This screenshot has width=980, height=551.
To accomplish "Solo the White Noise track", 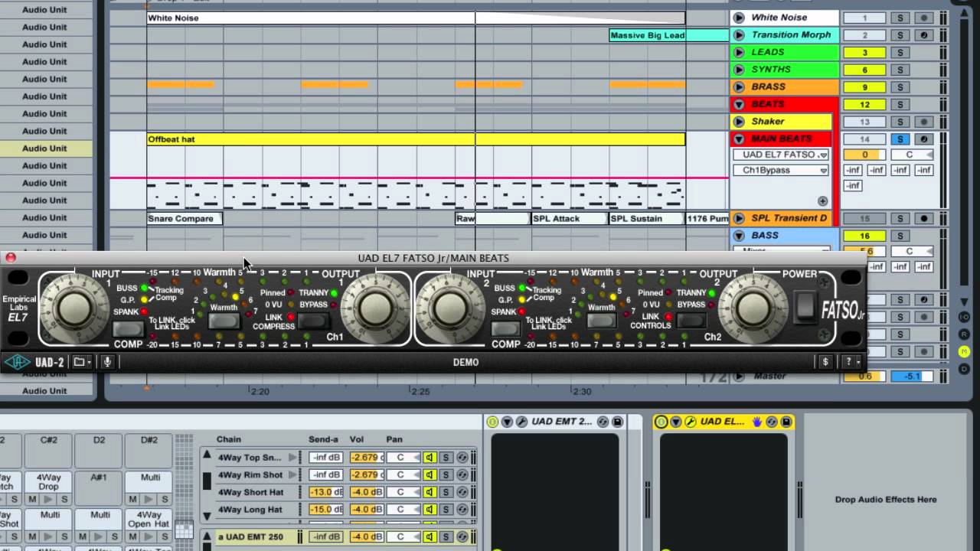I will click(900, 18).
